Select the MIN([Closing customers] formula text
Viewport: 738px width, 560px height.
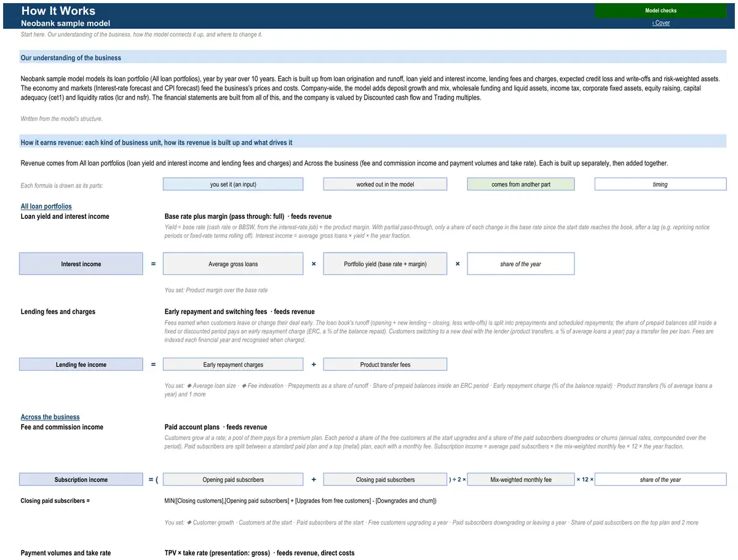pyautogui.click(x=301, y=500)
